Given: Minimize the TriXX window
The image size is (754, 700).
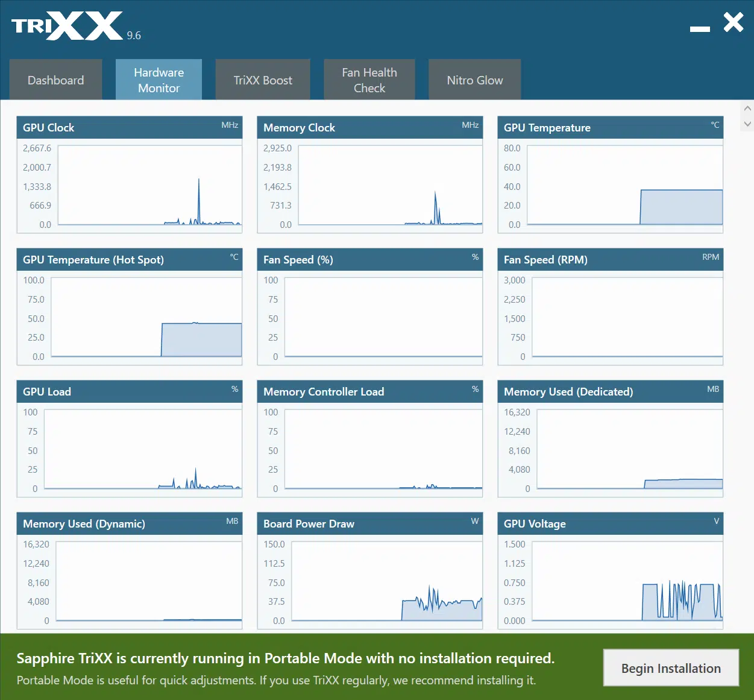Looking at the screenshot, I should pos(700,28).
